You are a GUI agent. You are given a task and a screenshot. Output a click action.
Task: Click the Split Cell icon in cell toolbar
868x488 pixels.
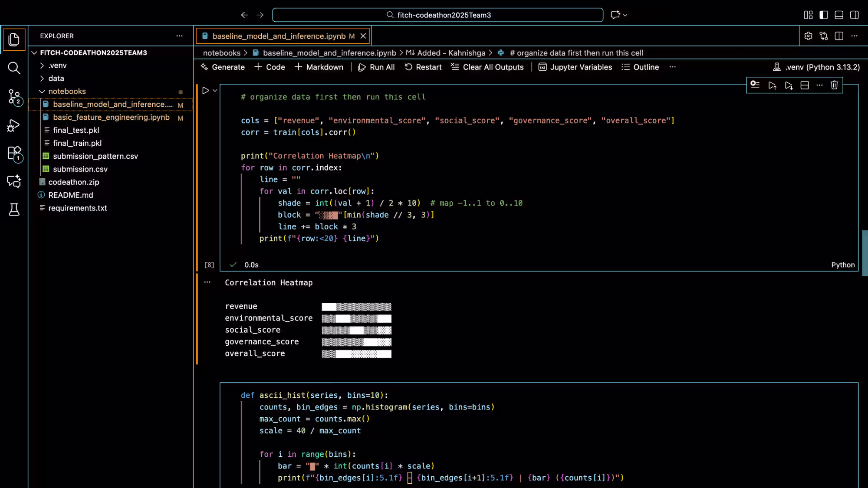click(805, 85)
